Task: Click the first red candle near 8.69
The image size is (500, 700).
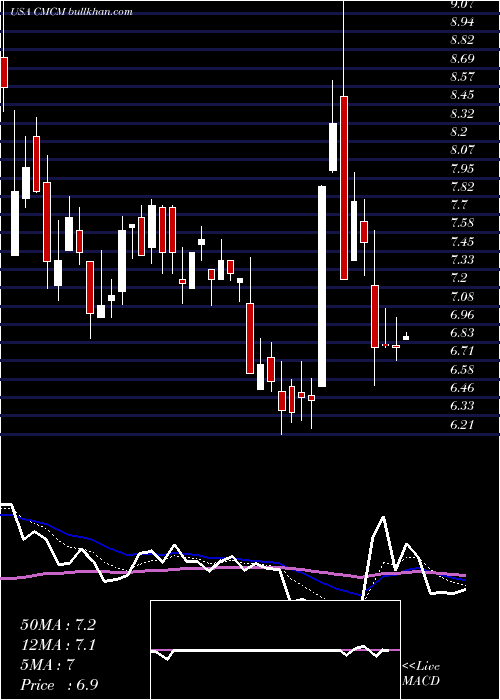Action: pos(4,72)
